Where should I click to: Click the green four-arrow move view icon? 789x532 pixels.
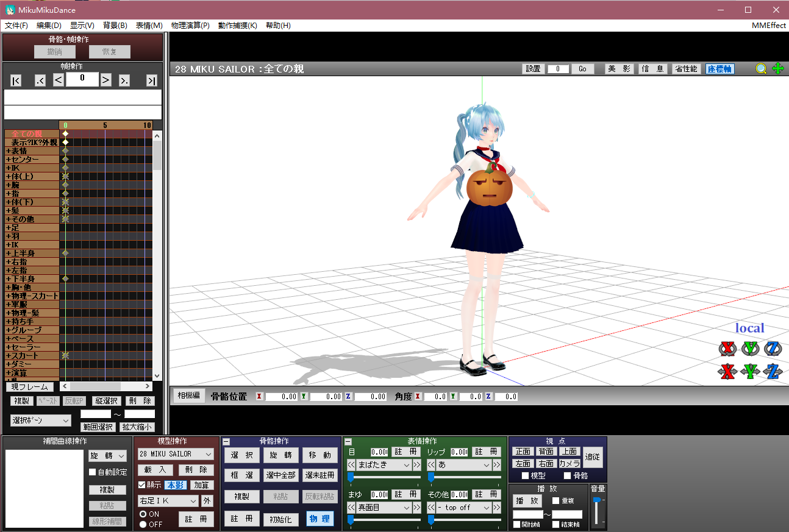pyautogui.click(x=778, y=69)
